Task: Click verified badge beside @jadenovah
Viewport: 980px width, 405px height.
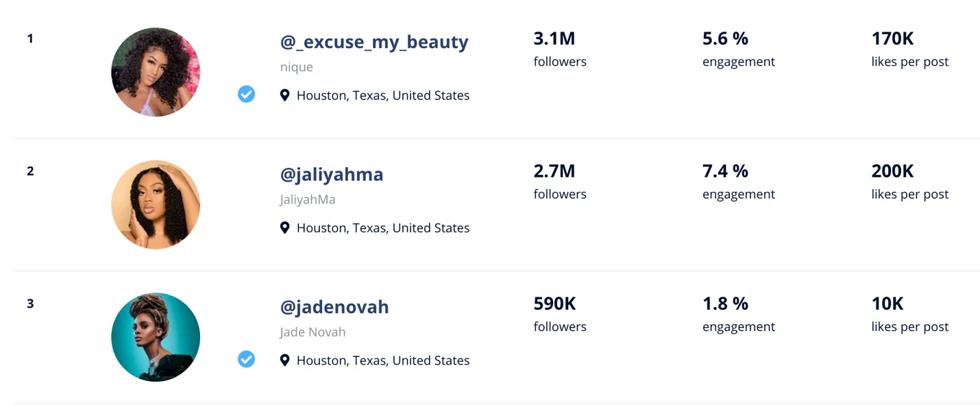Action: point(246,359)
